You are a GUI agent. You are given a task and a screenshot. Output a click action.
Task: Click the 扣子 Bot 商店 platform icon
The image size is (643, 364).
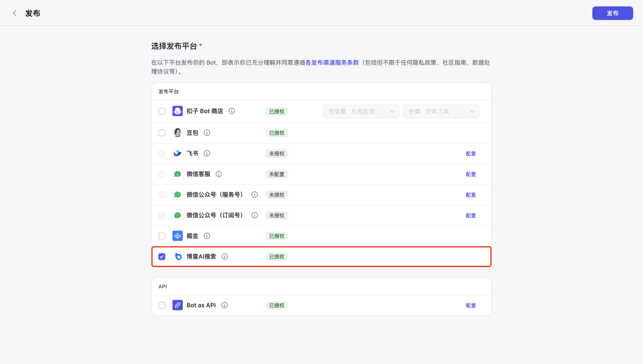[177, 111]
